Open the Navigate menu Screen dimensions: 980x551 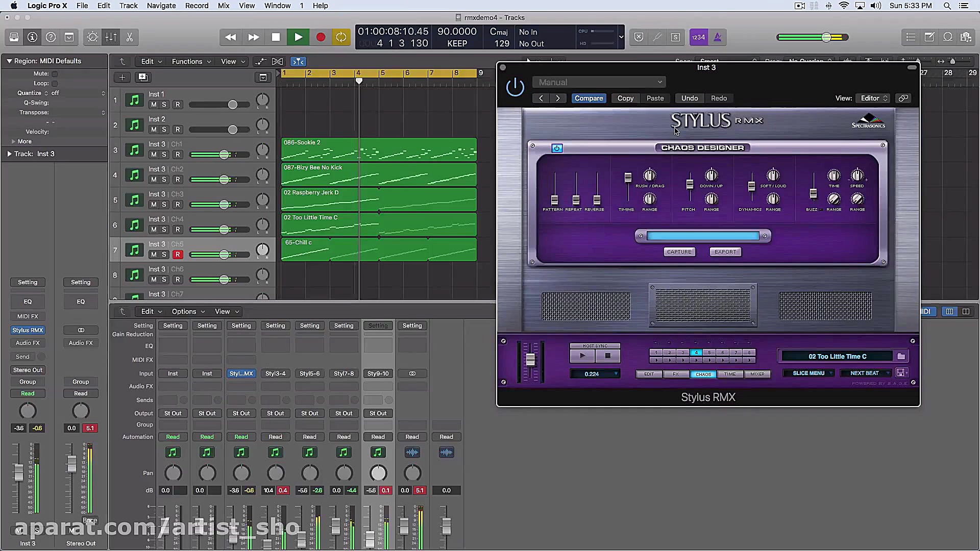(161, 6)
